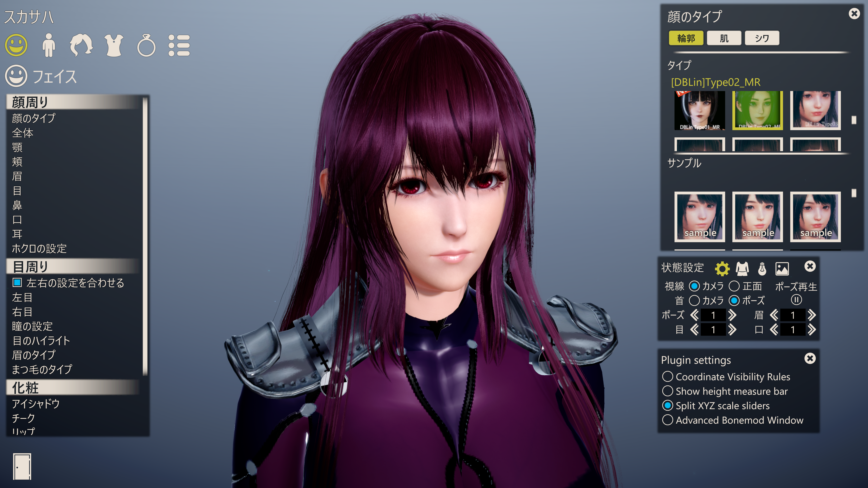Open background picture icon in 状態設定

(782, 268)
